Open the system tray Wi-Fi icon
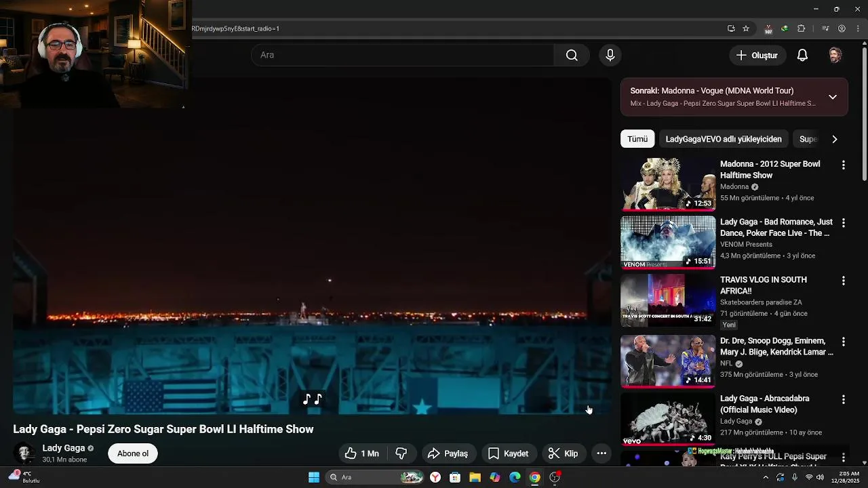 (809, 477)
